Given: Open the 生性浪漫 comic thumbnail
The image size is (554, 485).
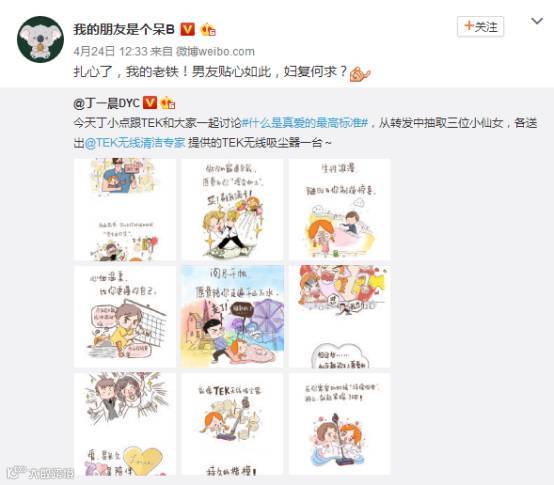Looking at the screenshot, I should [x=340, y=210].
